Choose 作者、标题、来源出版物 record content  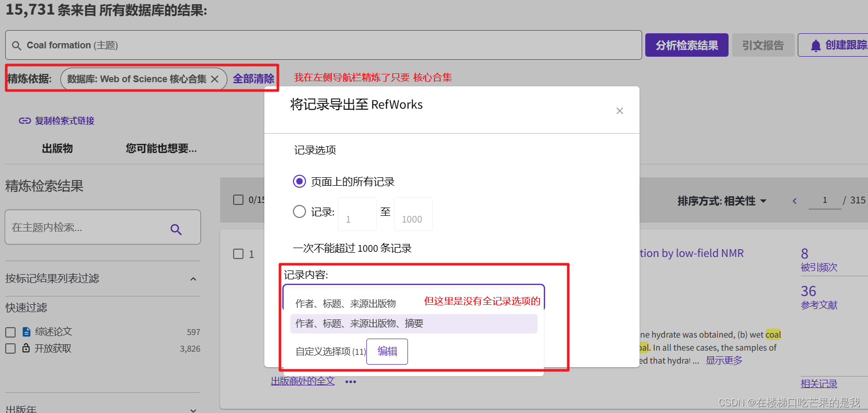pyautogui.click(x=346, y=303)
